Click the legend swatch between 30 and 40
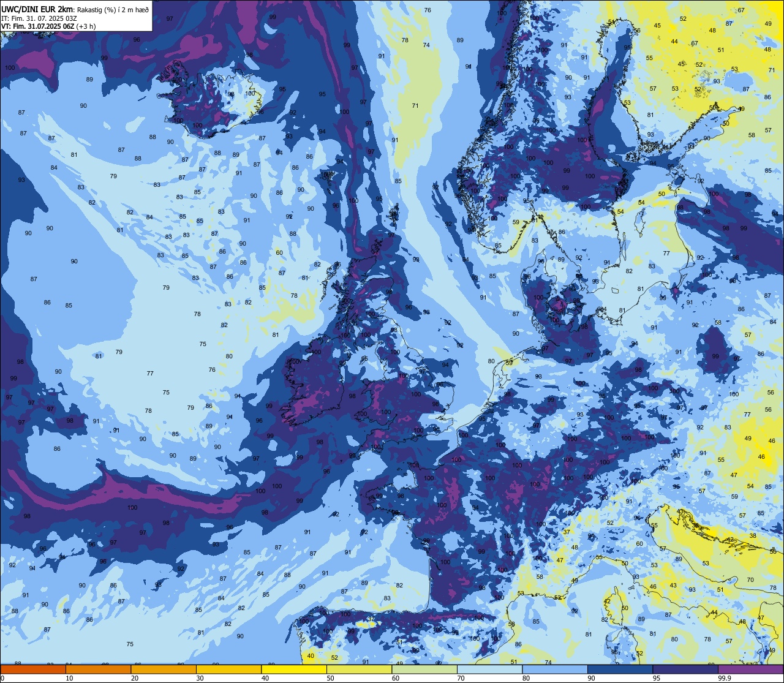The height and width of the screenshot is (683, 784). coord(228,669)
